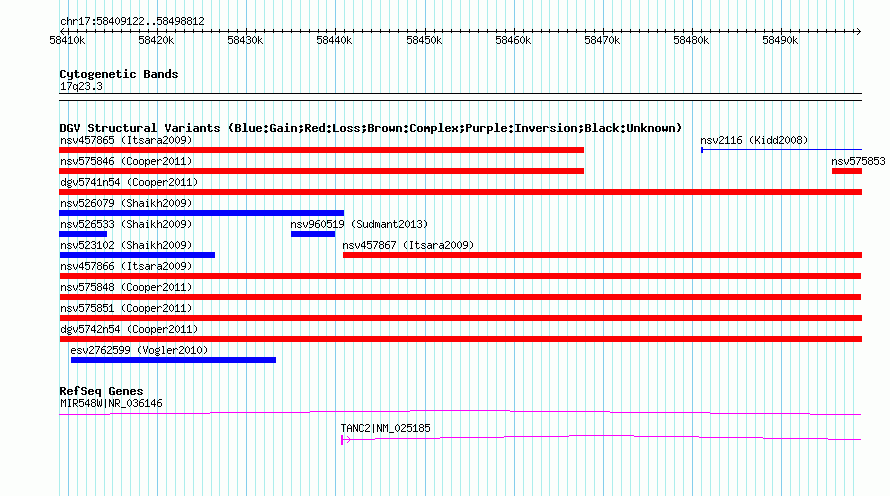Click the RefSeq Genes track title
This screenshot has width=890, height=496.
coord(101,391)
